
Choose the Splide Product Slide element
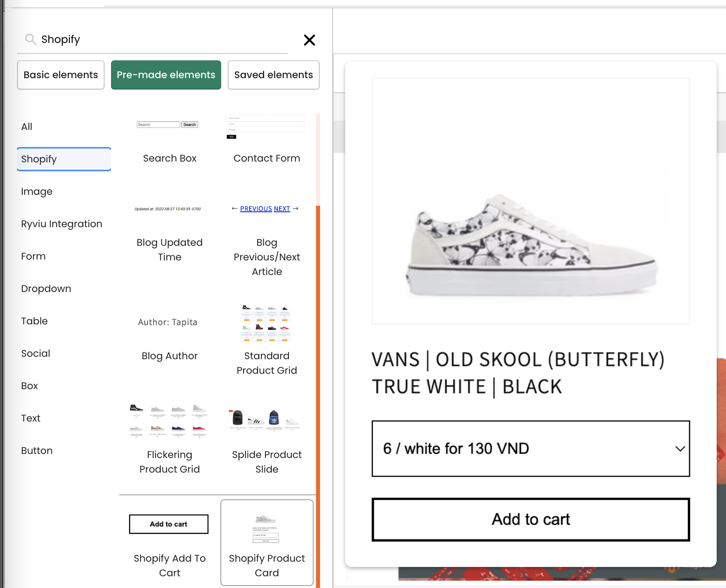tap(267, 438)
